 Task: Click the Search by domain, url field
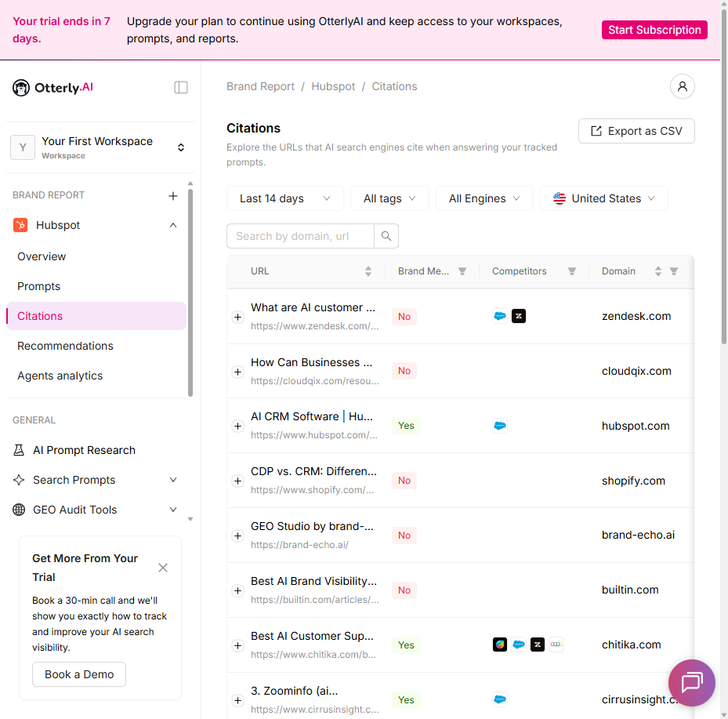(x=300, y=236)
